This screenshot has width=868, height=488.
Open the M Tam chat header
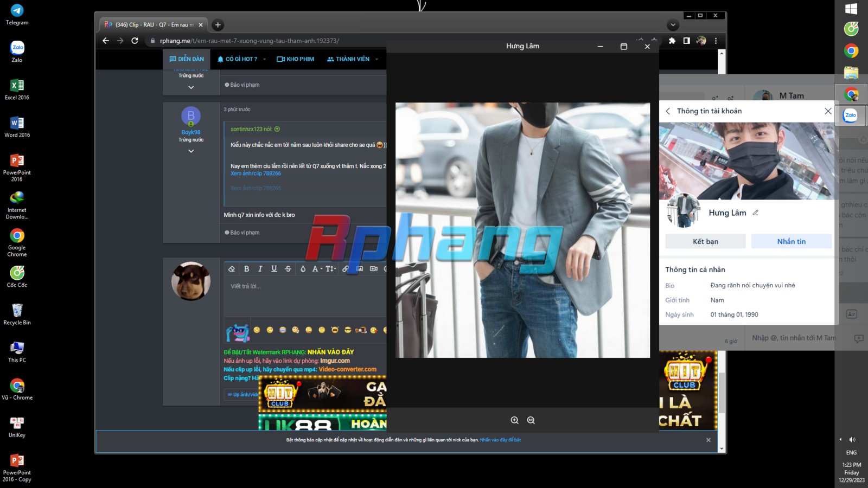coord(791,96)
